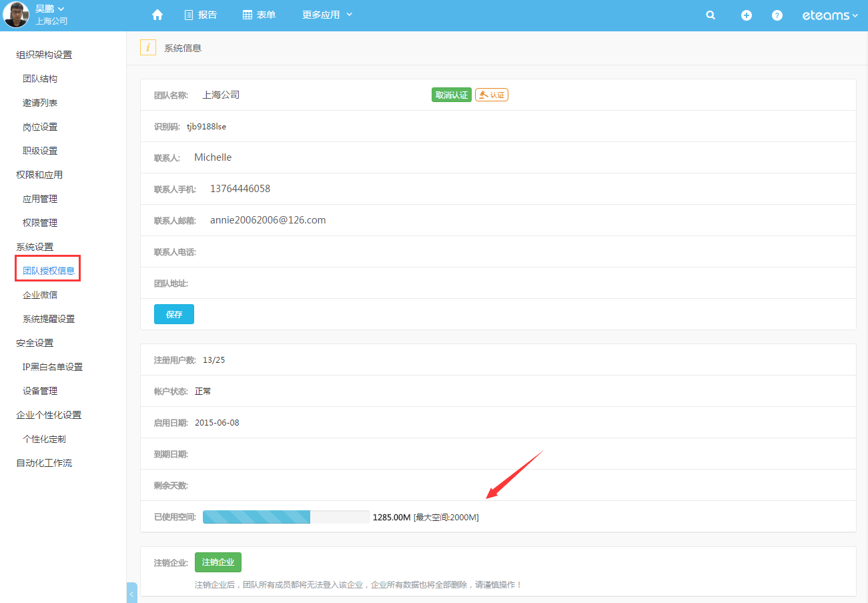Open 应用管理 in the sidebar
Viewport: 868px width, 603px height.
pyautogui.click(x=40, y=199)
